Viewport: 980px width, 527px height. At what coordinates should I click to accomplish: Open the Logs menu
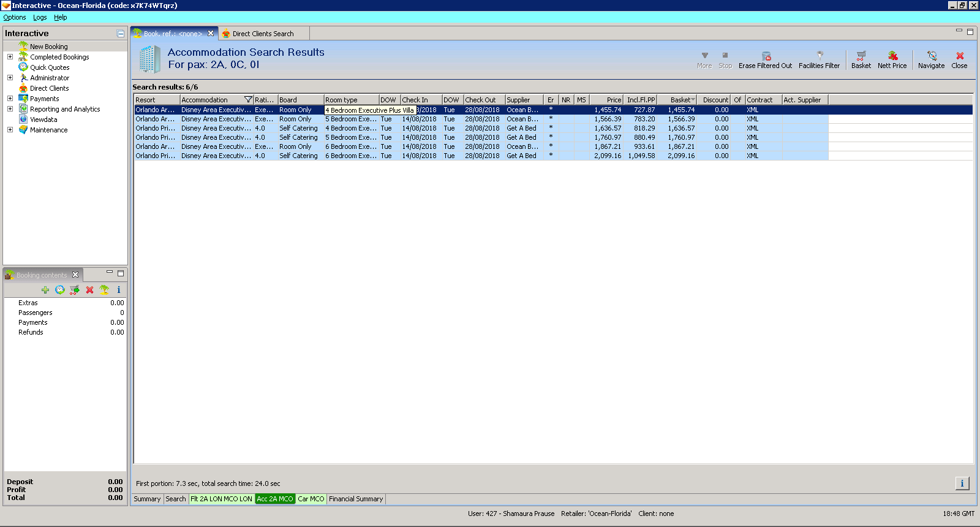pos(40,17)
